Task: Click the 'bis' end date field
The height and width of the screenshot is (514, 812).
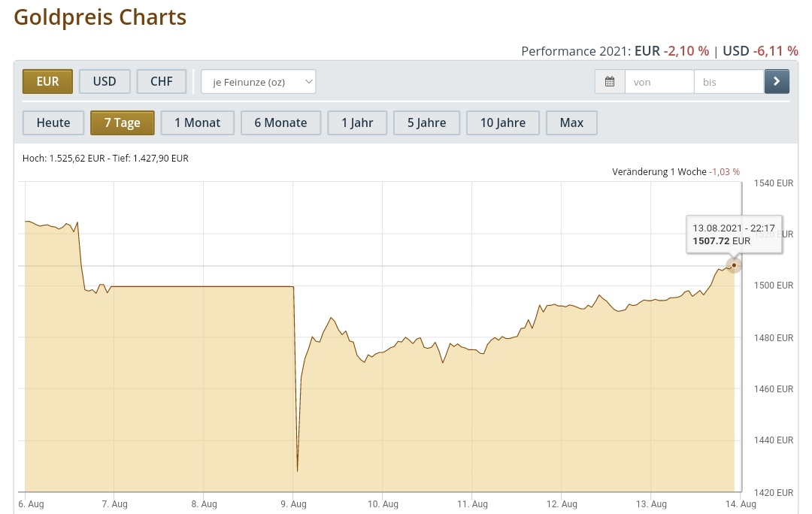Action: coord(729,82)
